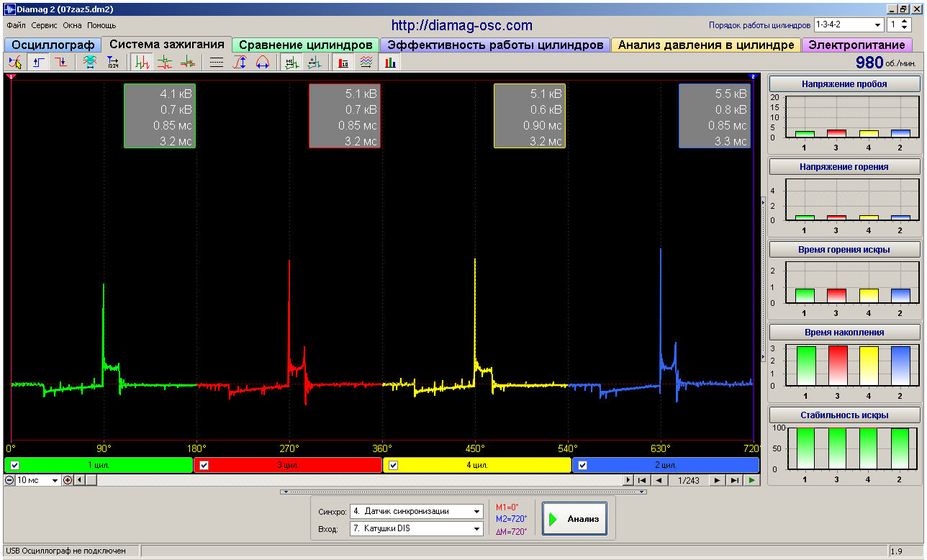The height and width of the screenshot is (560, 927).
Task: Open the Помощь menu
Action: pos(101,25)
